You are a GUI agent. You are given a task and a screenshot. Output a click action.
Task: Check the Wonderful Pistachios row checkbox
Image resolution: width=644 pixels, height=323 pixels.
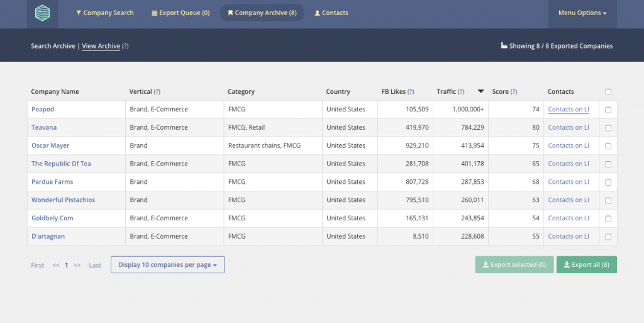tap(608, 200)
